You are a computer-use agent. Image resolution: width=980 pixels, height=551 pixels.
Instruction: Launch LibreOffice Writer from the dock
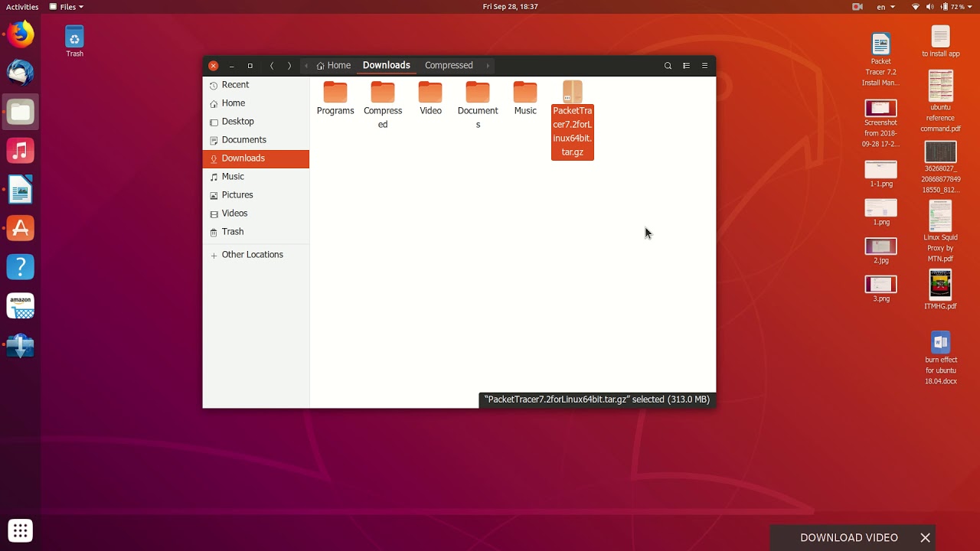pyautogui.click(x=21, y=190)
